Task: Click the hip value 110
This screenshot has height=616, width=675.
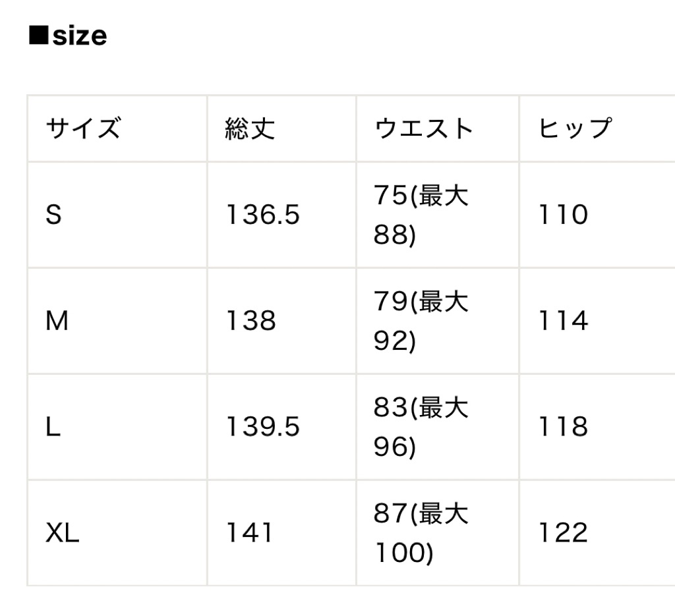Action: (x=564, y=215)
